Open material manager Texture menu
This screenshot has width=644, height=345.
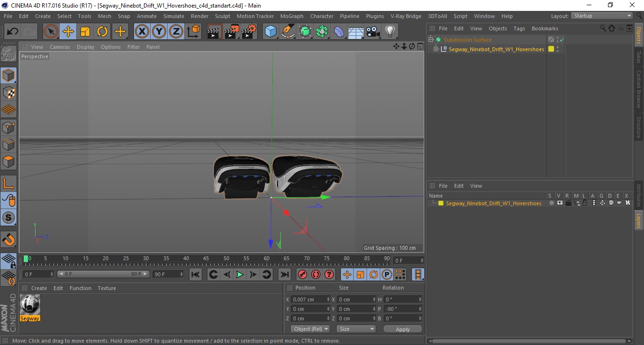pyautogui.click(x=107, y=288)
